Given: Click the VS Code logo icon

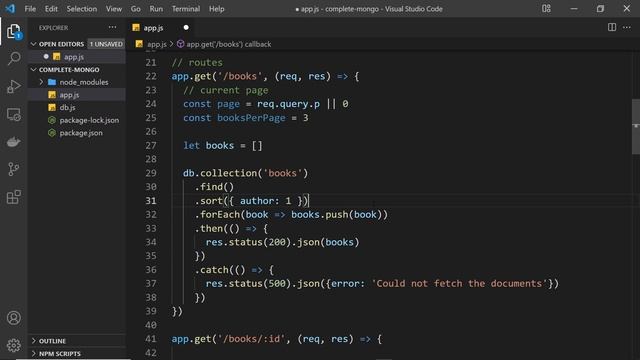Looking at the screenshot, I should pyautogui.click(x=10, y=9).
